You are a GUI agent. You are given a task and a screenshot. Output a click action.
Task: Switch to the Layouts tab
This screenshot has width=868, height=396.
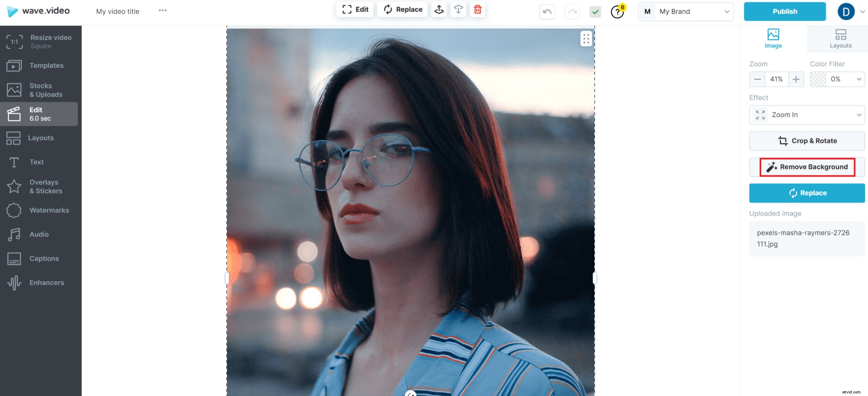[840, 39]
